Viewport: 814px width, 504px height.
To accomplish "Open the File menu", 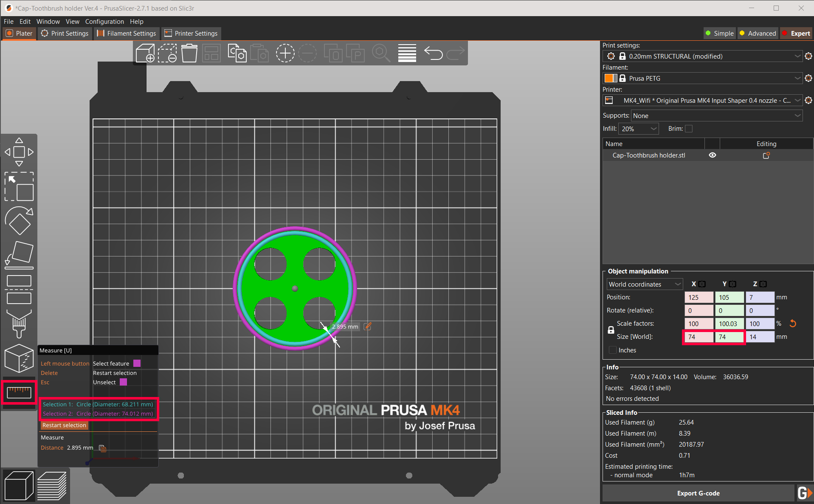I will click(x=8, y=21).
